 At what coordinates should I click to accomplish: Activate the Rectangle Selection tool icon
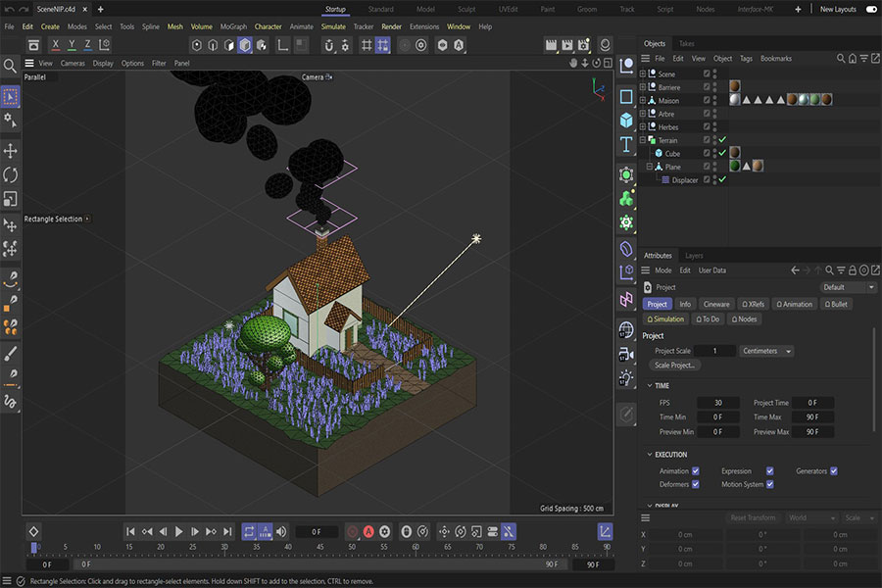click(10, 97)
